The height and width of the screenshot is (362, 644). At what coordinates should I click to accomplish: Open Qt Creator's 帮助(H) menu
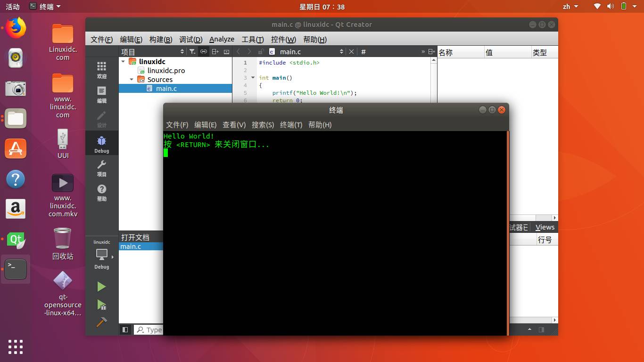[315, 39]
